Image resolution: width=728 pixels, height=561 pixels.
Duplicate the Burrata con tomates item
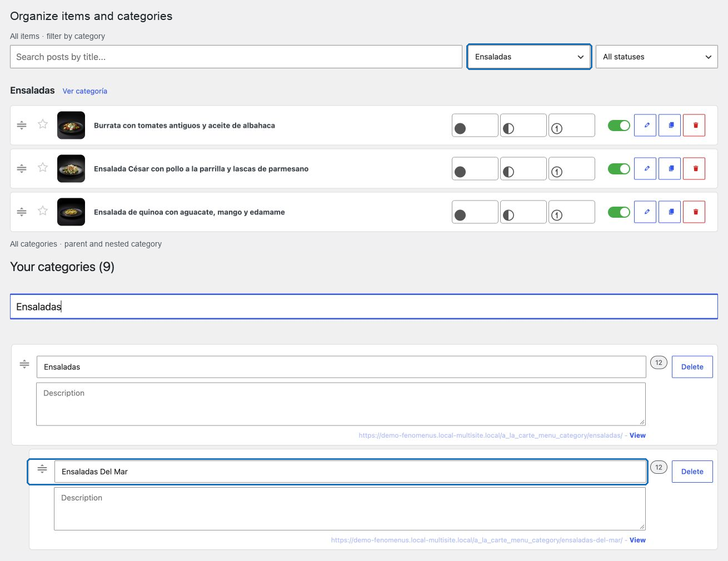click(x=670, y=126)
